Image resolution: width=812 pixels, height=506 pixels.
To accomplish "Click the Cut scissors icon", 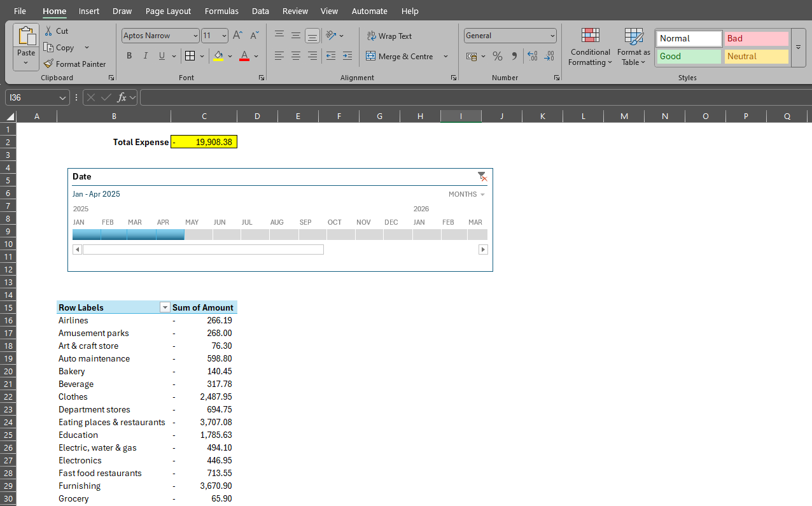I will (48, 31).
